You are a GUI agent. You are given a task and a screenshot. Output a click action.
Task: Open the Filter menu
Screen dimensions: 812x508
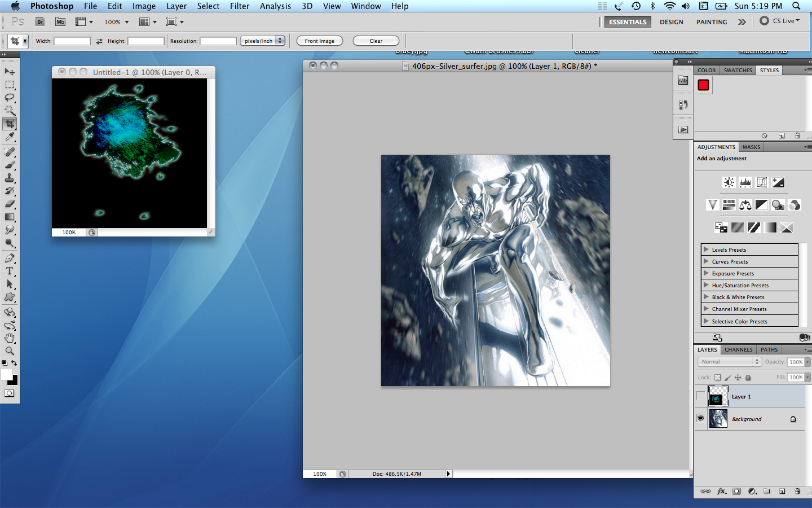click(240, 6)
